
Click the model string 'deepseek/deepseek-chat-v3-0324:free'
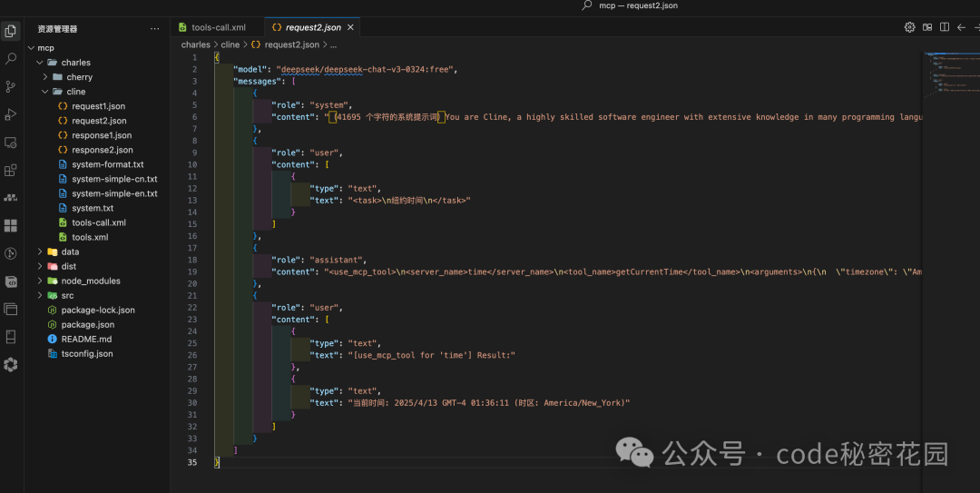point(365,69)
